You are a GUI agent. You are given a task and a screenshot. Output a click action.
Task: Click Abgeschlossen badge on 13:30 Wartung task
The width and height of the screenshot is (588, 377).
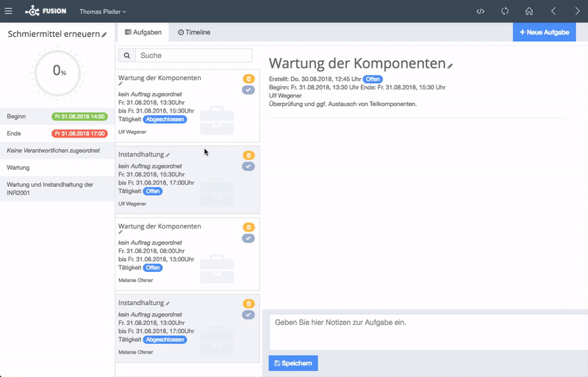tap(165, 119)
